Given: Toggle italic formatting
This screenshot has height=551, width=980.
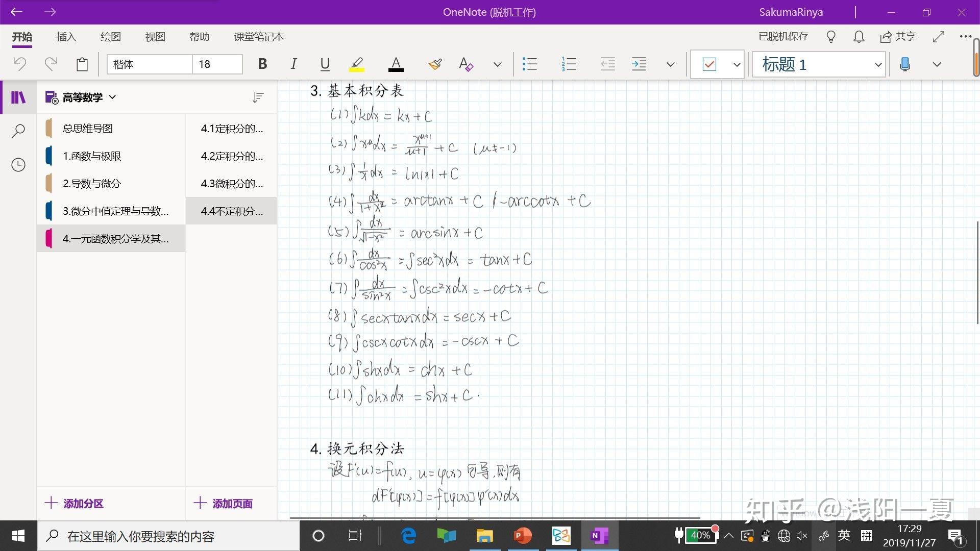Looking at the screenshot, I should (x=293, y=64).
